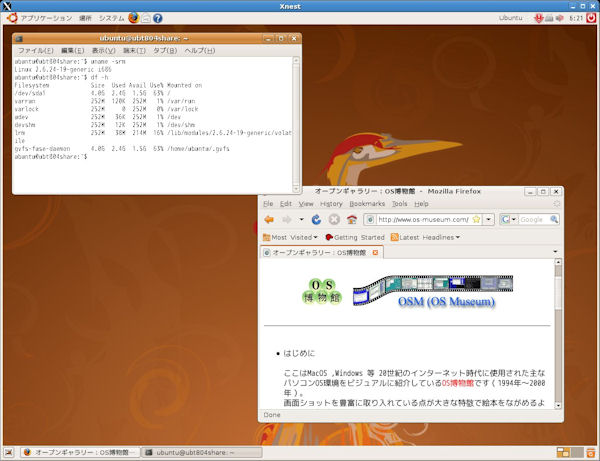Open the Getting Started bookmark
The height and width of the screenshot is (461, 600).
click(355, 238)
